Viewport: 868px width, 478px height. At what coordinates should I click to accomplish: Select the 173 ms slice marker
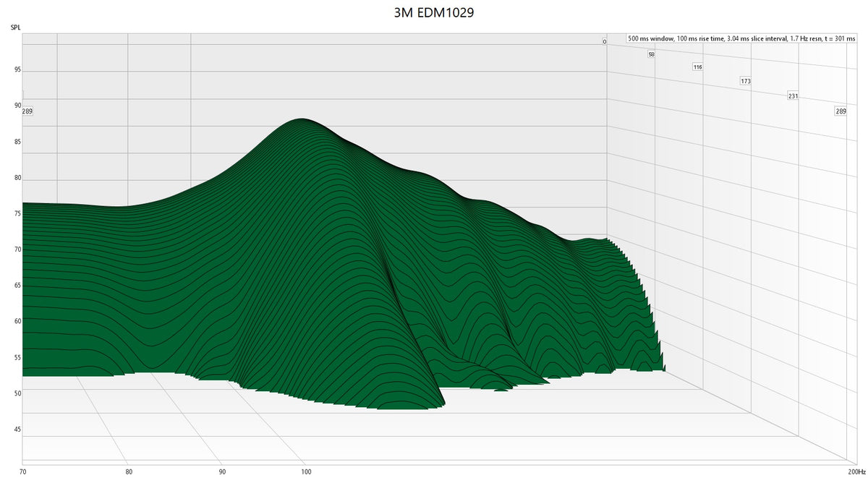[x=745, y=82]
